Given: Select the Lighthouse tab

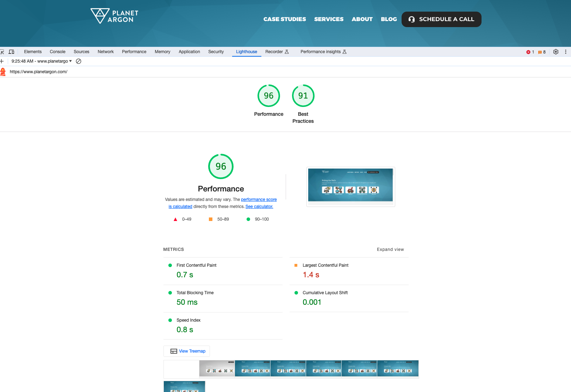Looking at the screenshot, I should [247, 52].
